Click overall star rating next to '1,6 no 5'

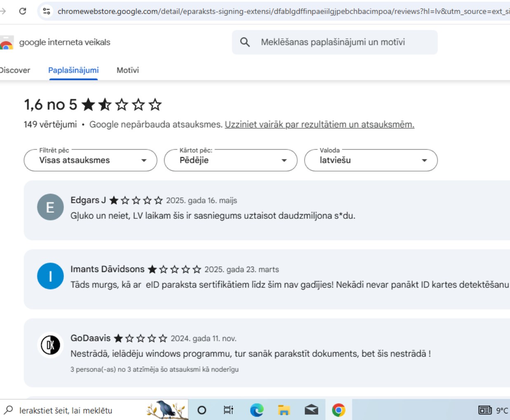coord(122,105)
